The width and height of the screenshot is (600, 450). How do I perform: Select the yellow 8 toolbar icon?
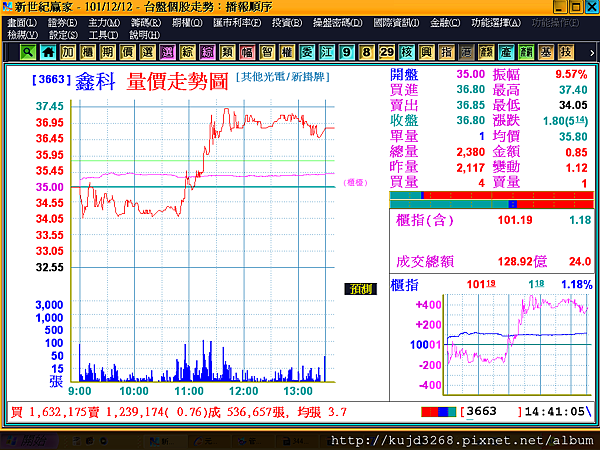click(366, 52)
